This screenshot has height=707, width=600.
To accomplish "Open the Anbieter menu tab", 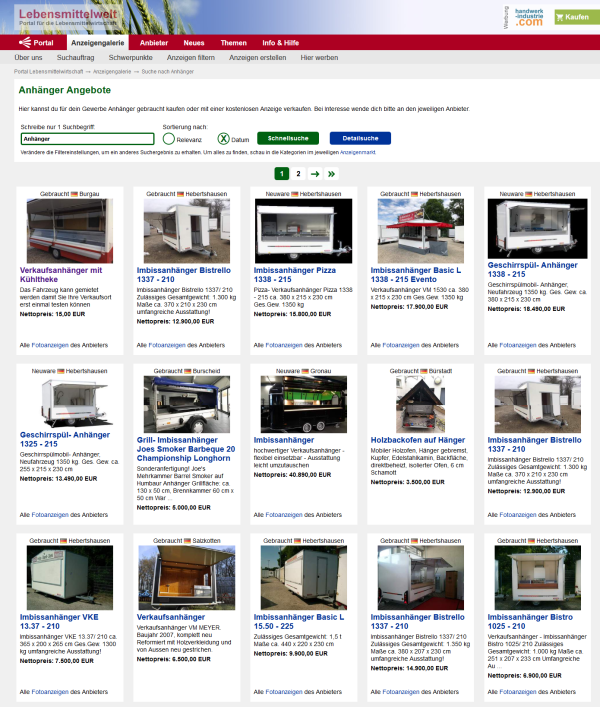I will click(154, 43).
